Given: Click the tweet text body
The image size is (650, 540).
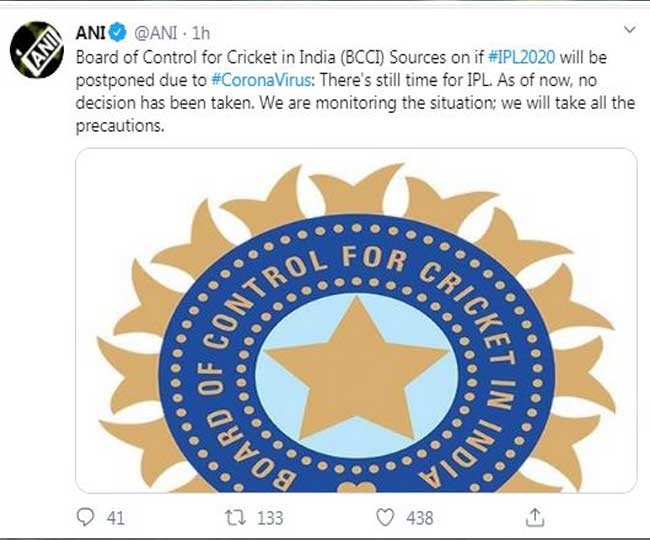Looking at the screenshot, I should (355, 91).
